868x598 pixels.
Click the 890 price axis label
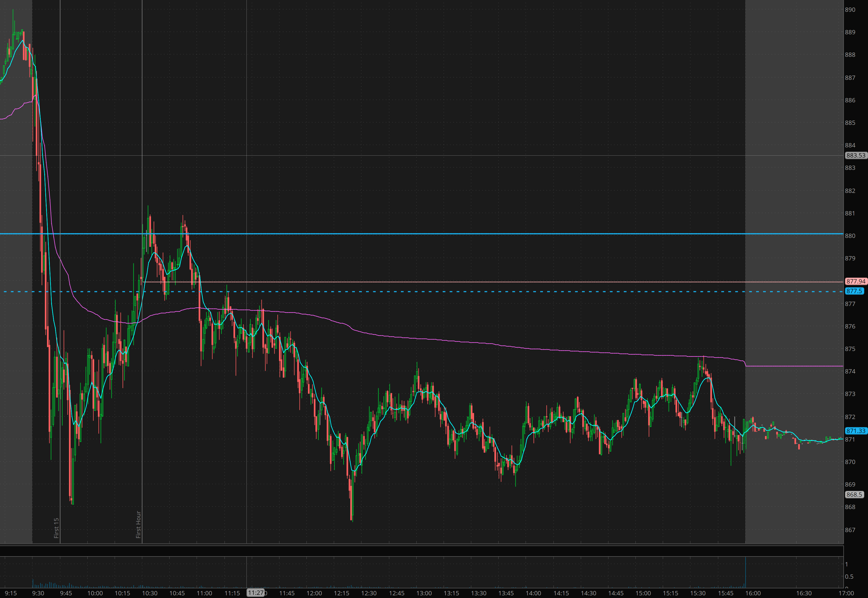tap(850, 10)
